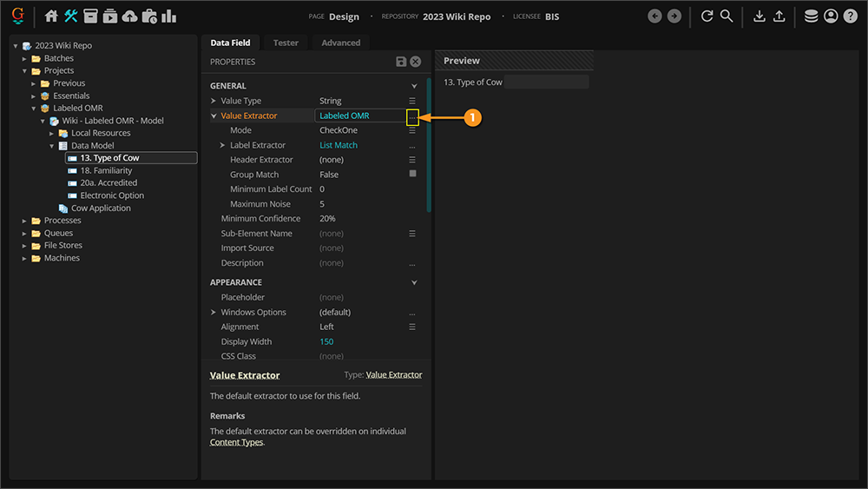Open the Design tools wrench icon
Viewport: 868px width, 489px height.
[x=71, y=17]
